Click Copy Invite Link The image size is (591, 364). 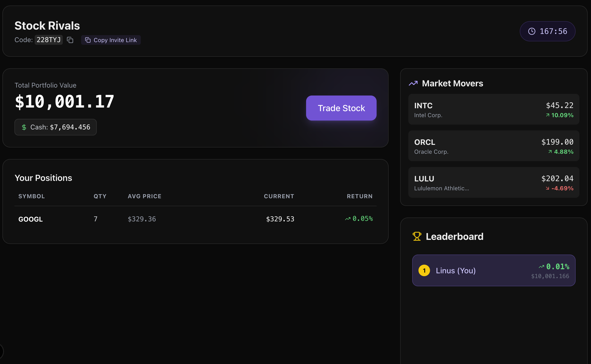click(111, 40)
